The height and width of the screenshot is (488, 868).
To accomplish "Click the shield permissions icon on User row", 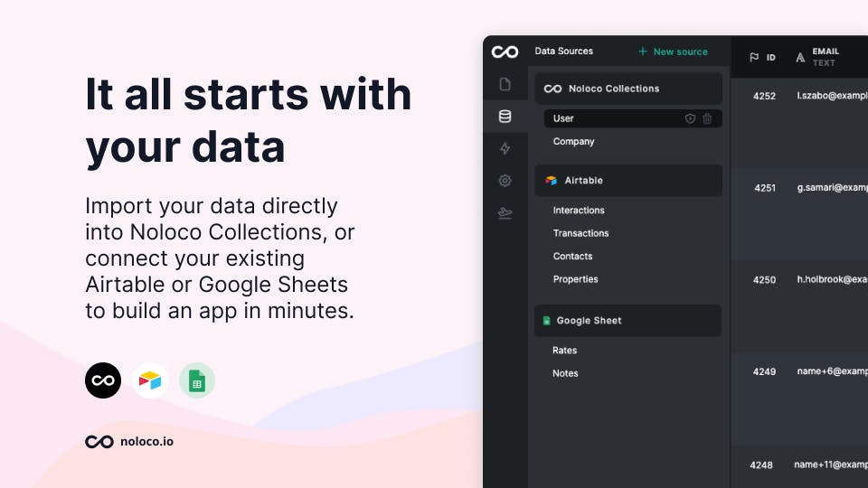I will pos(690,118).
